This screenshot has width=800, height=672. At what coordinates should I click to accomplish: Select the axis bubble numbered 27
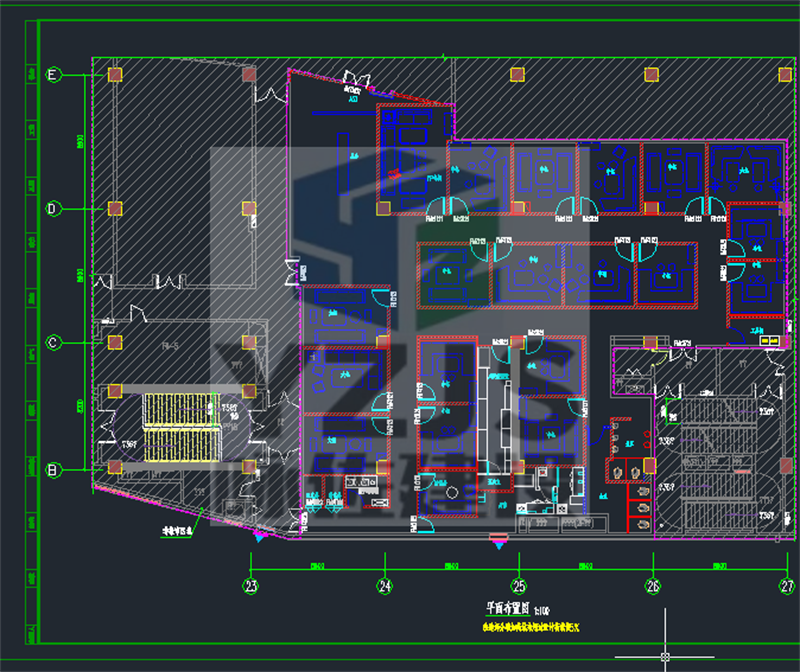coord(787,586)
